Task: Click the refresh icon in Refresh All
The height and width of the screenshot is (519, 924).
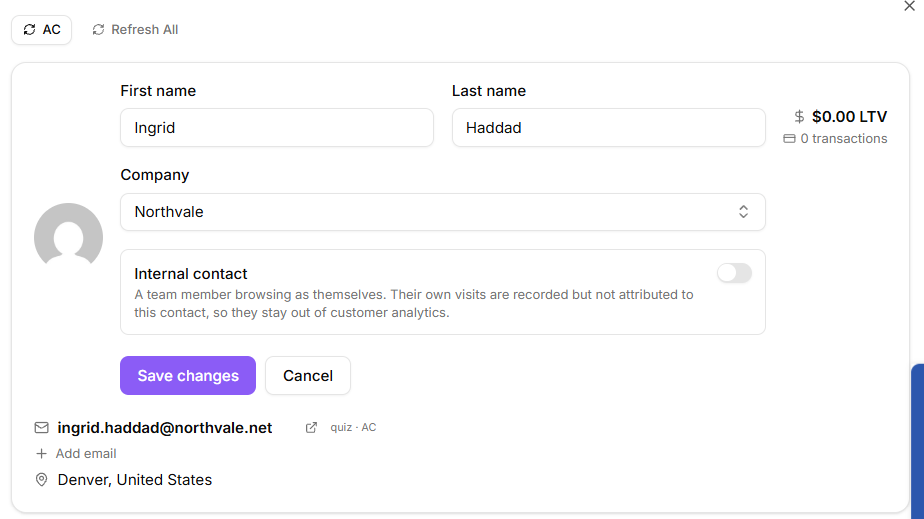Action: pos(98,29)
